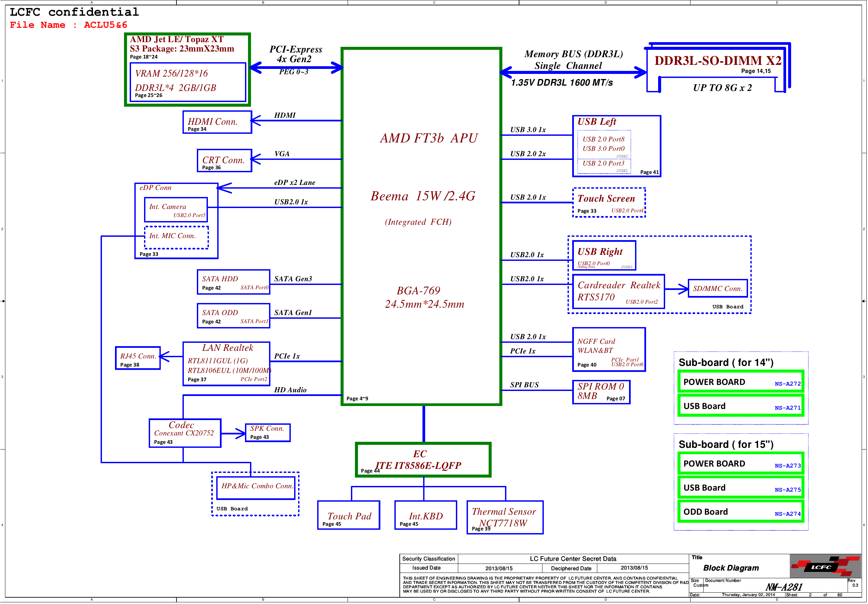Click the NM-A281 document number
This screenshot has height=604, width=868.
[784, 587]
